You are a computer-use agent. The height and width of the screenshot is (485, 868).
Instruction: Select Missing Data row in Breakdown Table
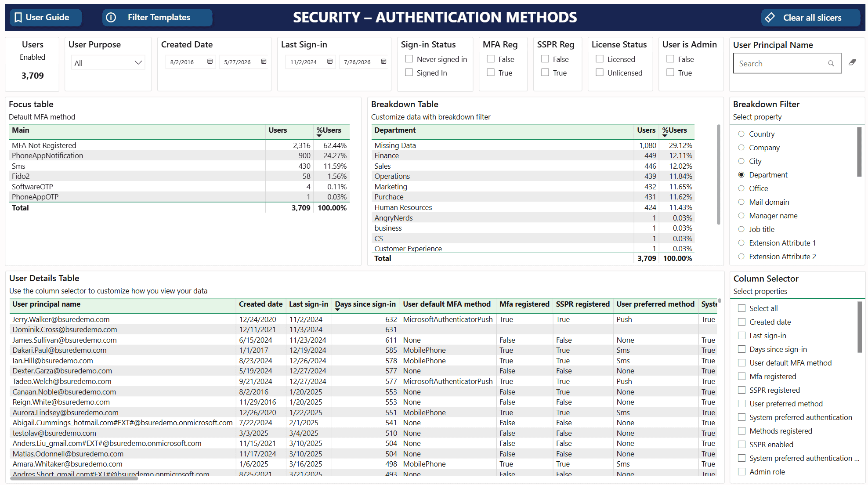click(x=533, y=145)
